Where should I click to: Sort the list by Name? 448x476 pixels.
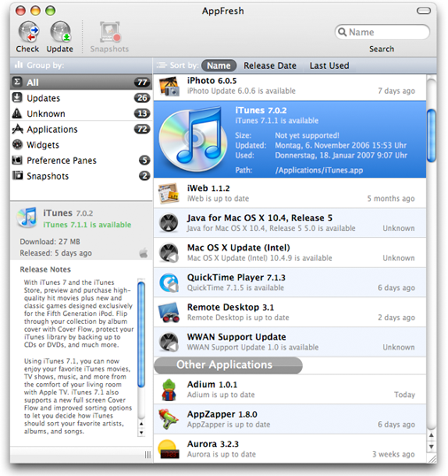(219, 65)
